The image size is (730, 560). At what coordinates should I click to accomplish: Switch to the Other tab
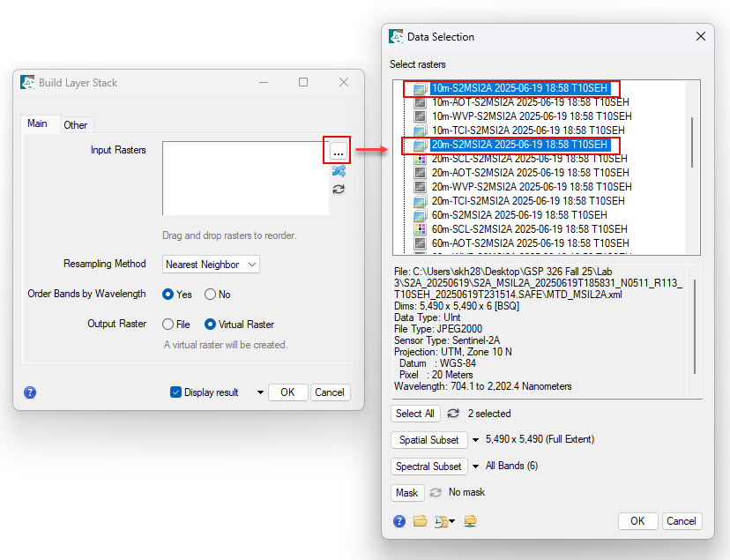pos(75,125)
